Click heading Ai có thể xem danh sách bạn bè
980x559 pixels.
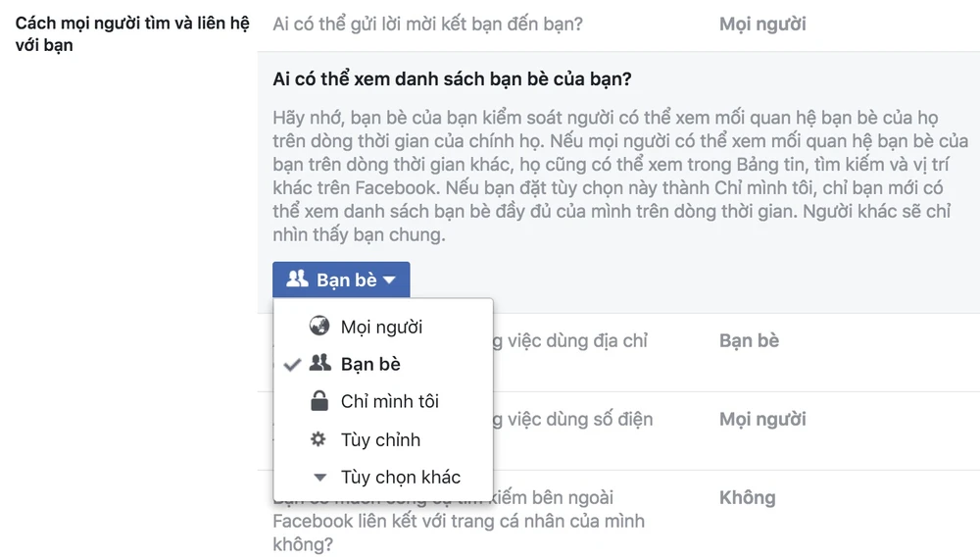click(452, 79)
